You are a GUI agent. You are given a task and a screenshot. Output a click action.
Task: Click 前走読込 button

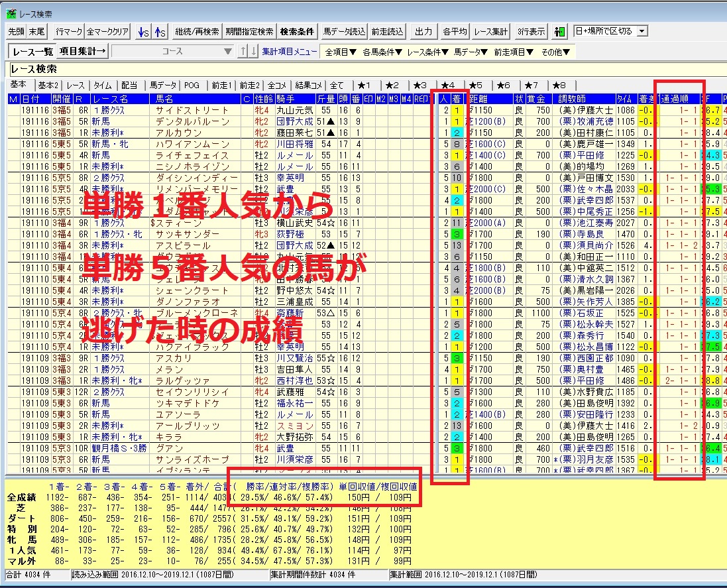coord(388,32)
